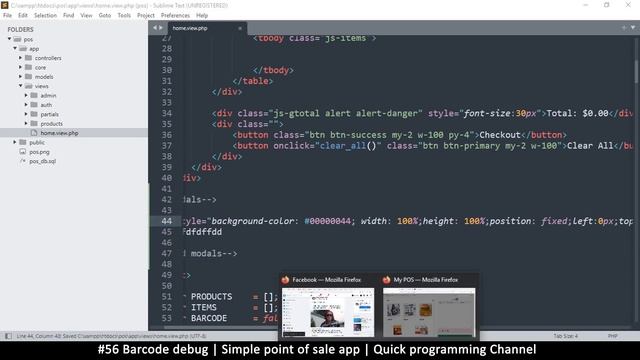Expand the auth folder arrow
The width and height of the screenshot is (640, 360).
pos(26,105)
